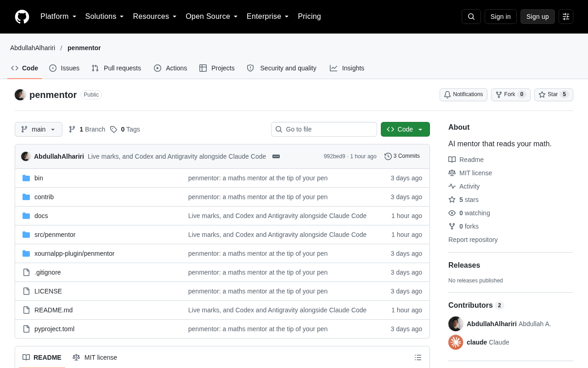Open the green Code dropdown button
This screenshot has width=588, height=368.
pos(405,129)
